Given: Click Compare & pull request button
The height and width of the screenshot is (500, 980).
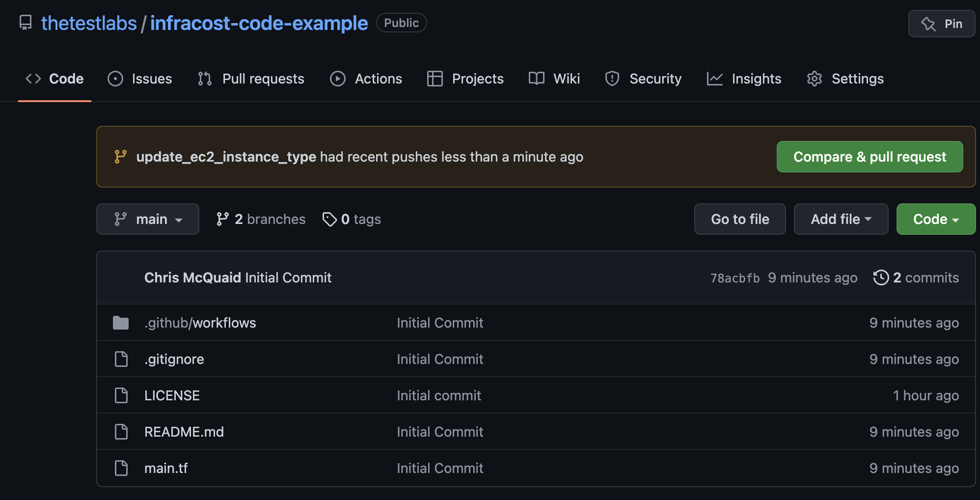Looking at the screenshot, I should (x=870, y=157).
